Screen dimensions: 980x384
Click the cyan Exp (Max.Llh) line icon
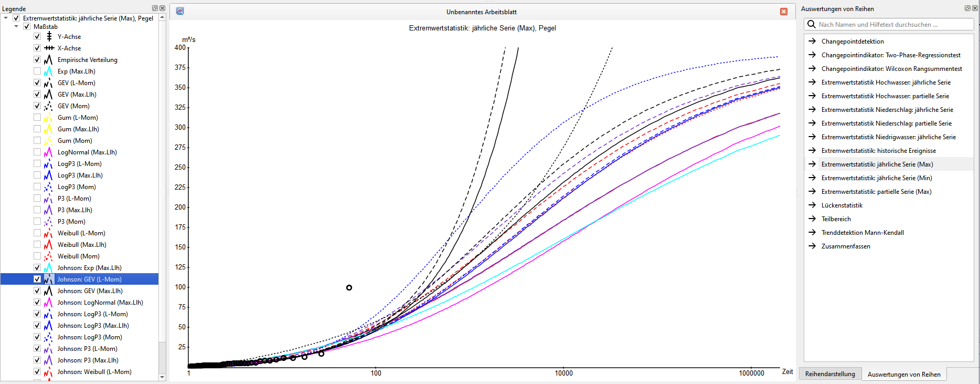coord(48,71)
